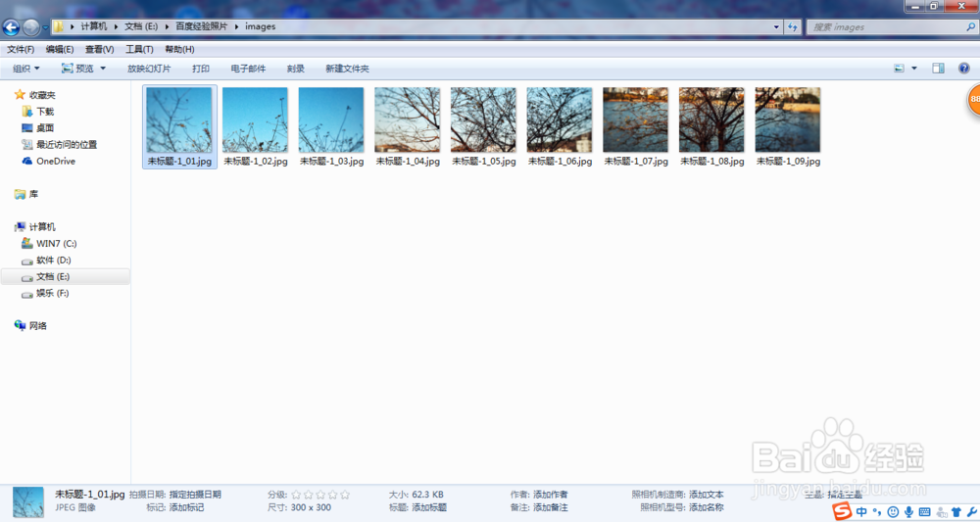Select 计算机 in the address breadcrumb
The image size is (980, 522).
pos(94,26)
